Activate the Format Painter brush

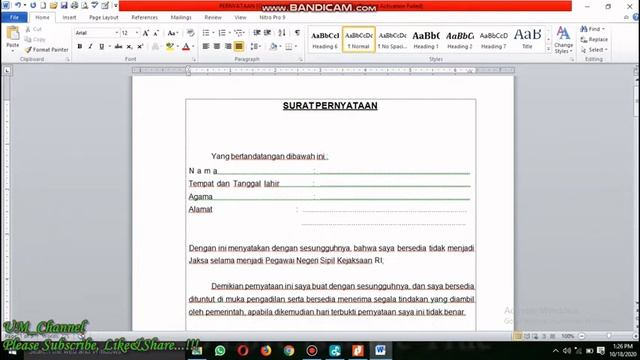click(x=47, y=49)
